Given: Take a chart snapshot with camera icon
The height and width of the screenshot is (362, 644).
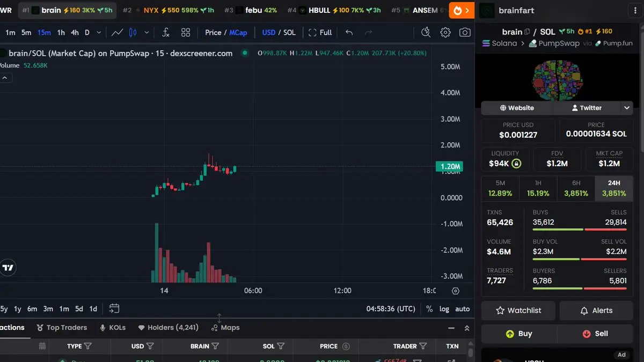Looking at the screenshot, I should (x=465, y=32).
